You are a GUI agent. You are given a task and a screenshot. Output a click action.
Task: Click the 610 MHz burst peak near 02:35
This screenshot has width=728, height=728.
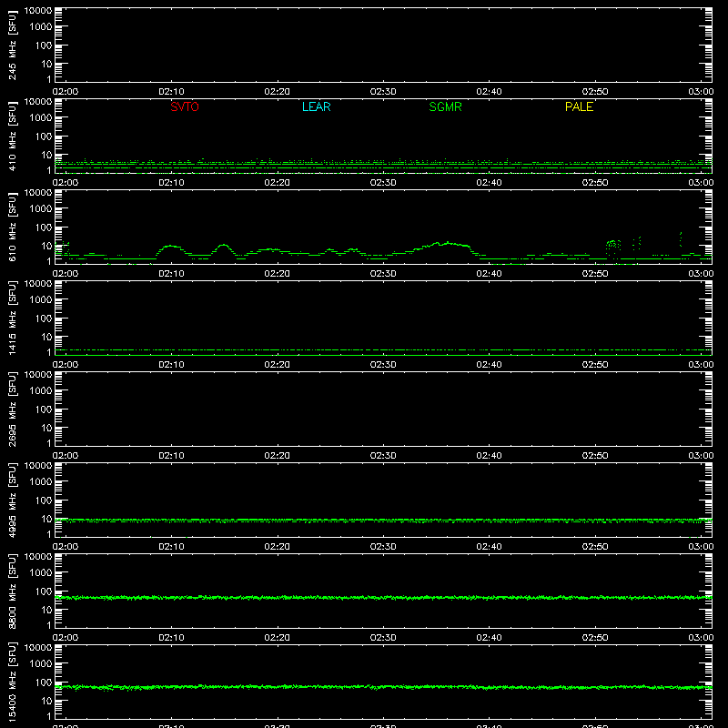click(447, 243)
